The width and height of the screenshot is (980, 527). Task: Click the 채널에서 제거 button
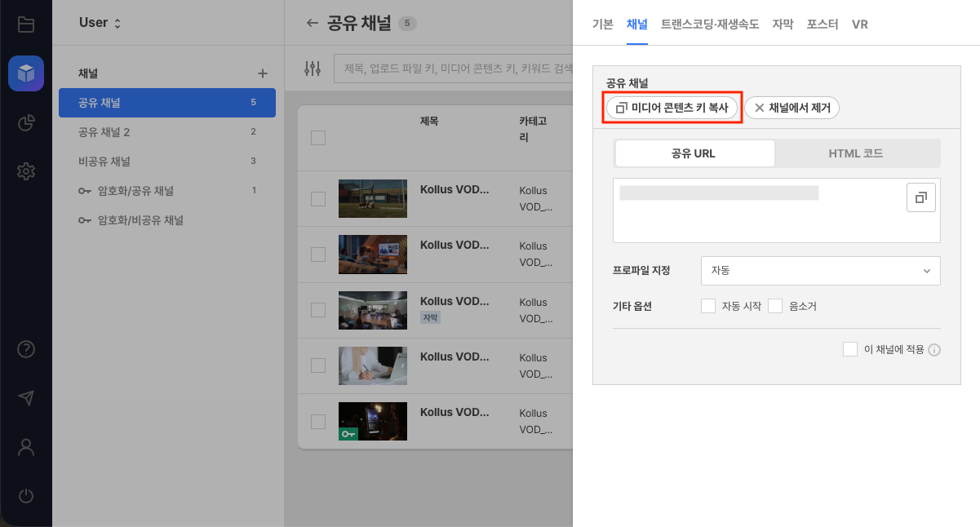(792, 108)
